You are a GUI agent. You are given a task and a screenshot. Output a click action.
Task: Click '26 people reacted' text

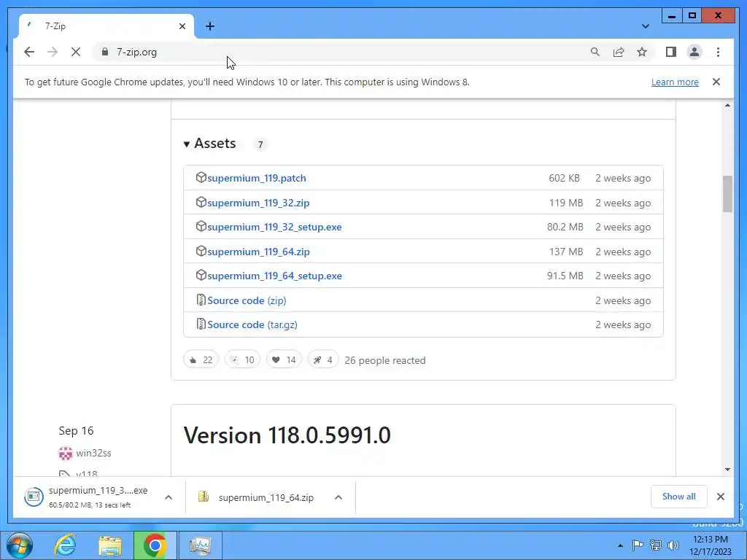[385, 360]
